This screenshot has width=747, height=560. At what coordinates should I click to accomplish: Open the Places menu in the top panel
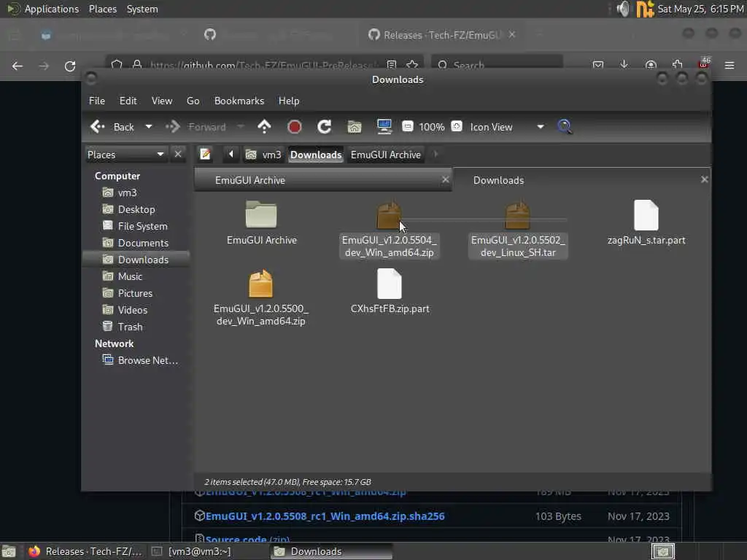click(x=102, y=9)
